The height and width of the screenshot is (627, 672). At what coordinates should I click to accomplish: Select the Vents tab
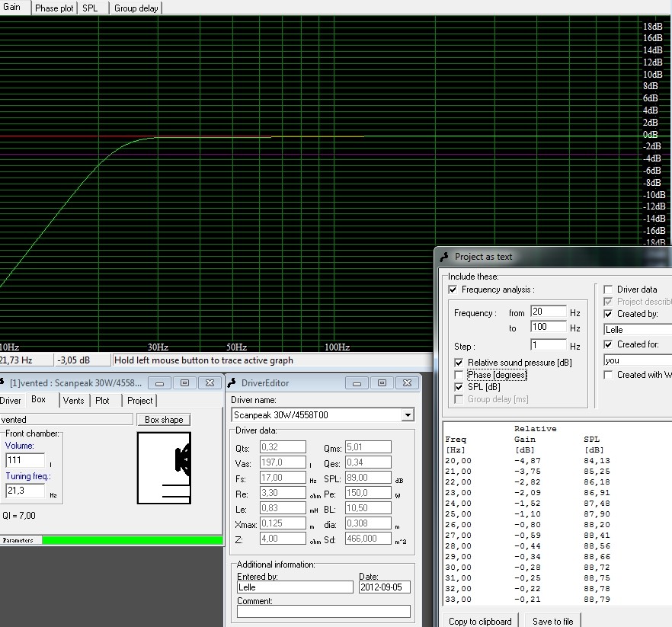[73, 401]
